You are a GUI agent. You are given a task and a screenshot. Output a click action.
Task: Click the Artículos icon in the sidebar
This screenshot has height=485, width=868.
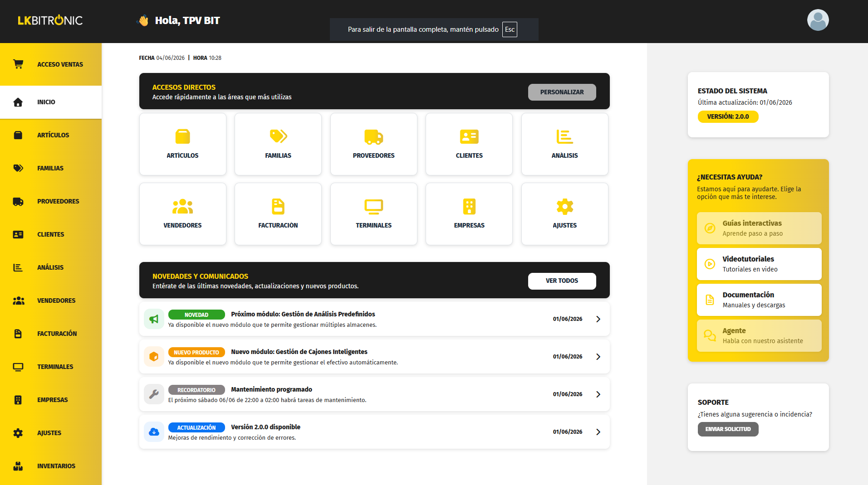[18, 135]
